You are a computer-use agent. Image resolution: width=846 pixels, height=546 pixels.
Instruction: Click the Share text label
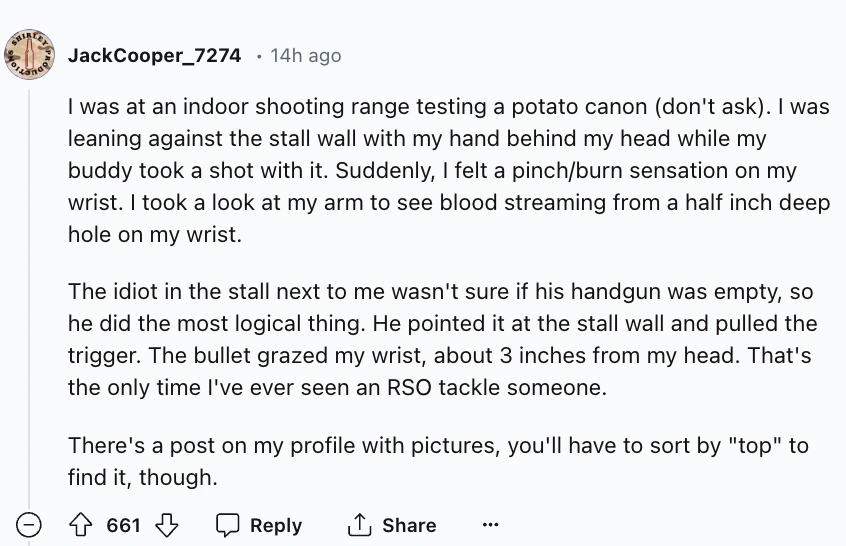click(x=408, y=525)
